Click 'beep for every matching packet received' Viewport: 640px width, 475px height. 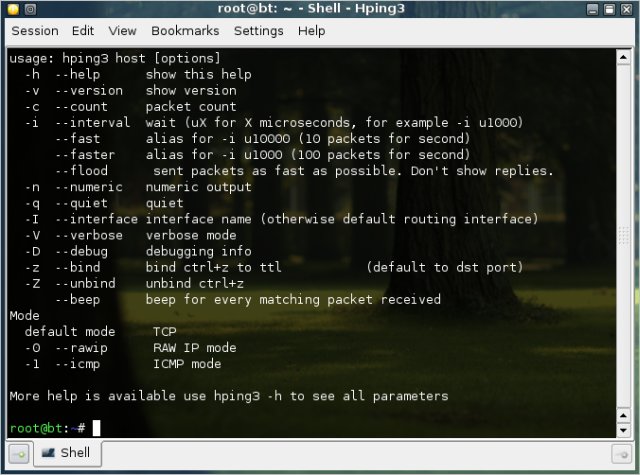293,300
